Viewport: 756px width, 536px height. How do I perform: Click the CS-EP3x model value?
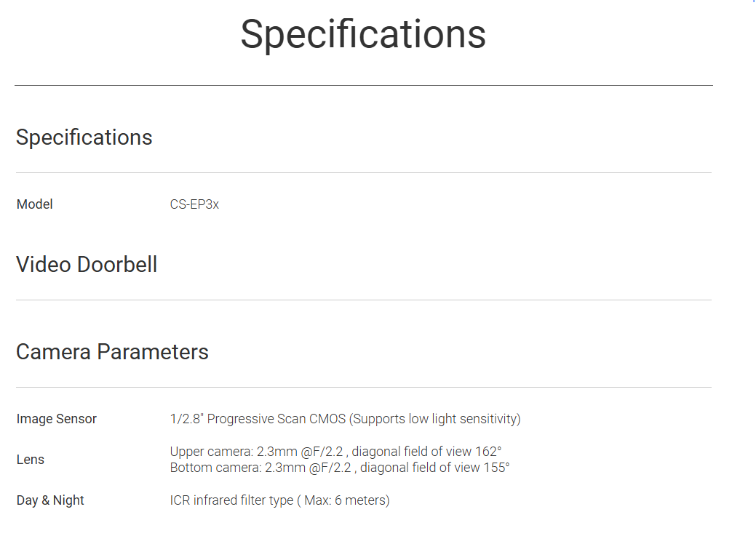194,204
